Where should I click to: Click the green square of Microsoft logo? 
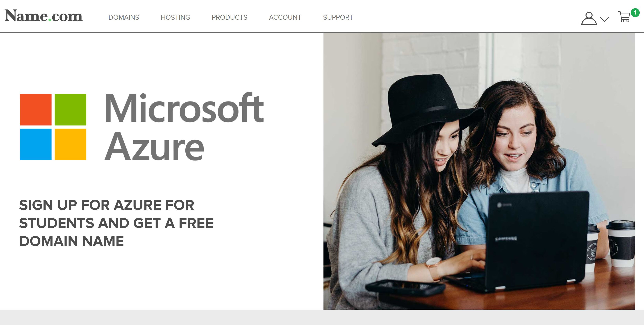point(71,110)
